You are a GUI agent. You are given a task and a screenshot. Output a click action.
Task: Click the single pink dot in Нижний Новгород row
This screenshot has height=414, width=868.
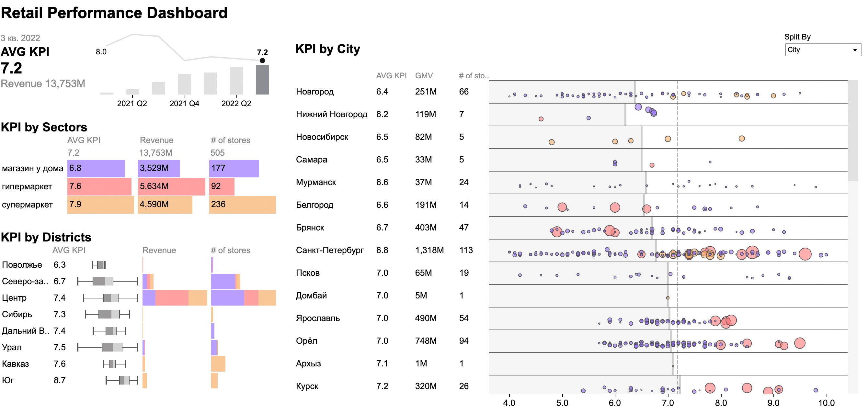[541, 119]
